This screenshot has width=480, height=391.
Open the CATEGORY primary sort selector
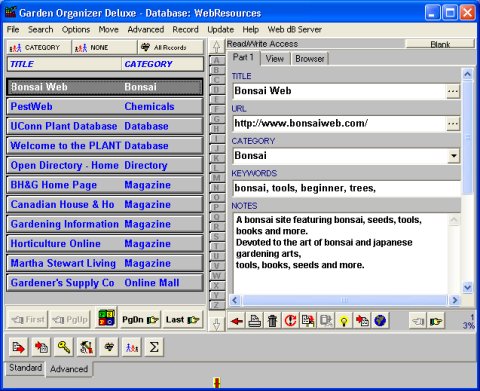pyautogui.click(x=39, y=48)
